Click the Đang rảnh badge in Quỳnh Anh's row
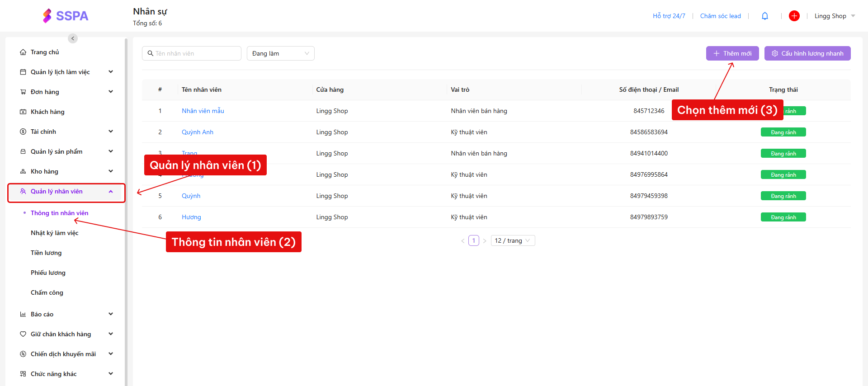 coord(783,132)
